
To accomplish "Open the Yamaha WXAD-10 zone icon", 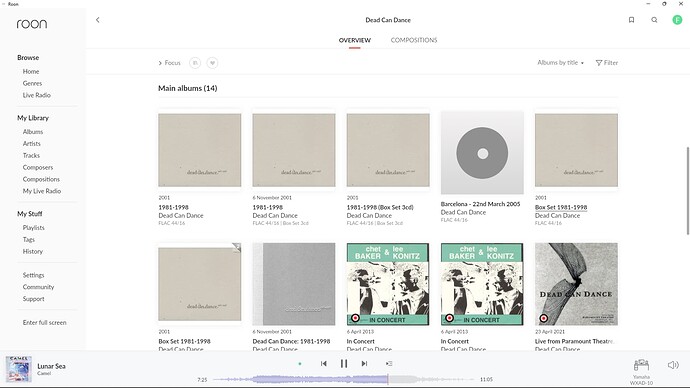I will click(x=641, y=365).
